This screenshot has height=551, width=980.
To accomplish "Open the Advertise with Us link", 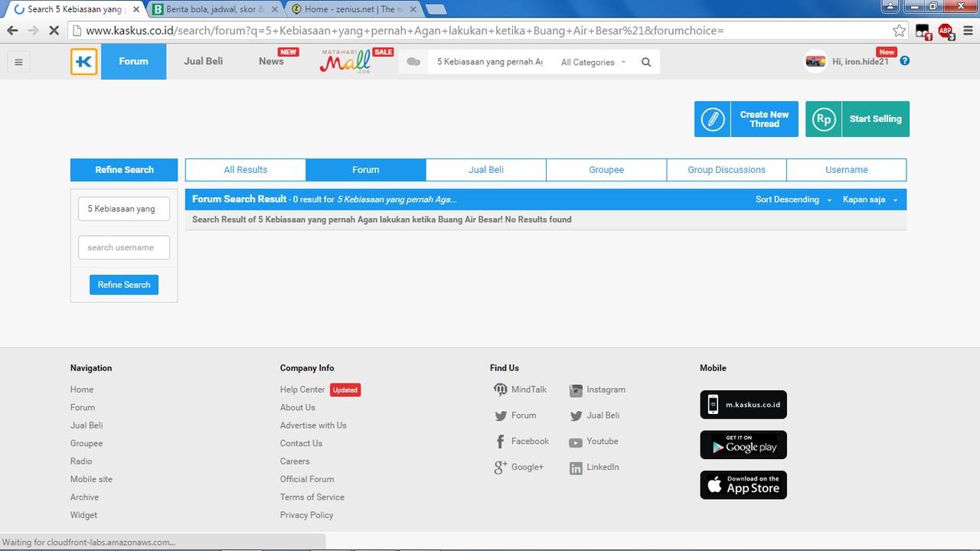I will click(x=313, y=425).
